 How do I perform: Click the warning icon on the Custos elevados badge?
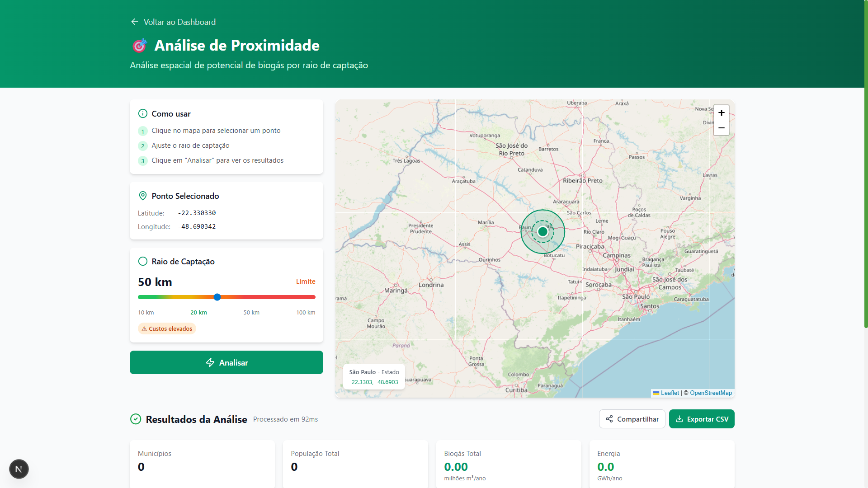(144, 328)
